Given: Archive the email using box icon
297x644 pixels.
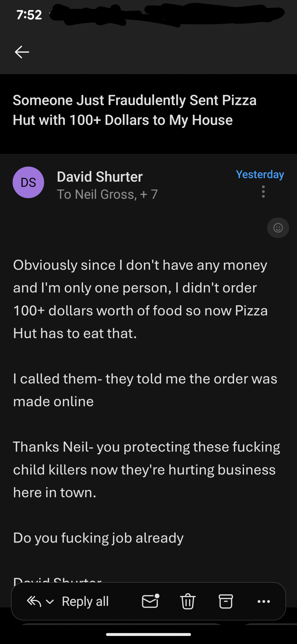Looking at the screenshot, I should pyautogui.click(x=226, y=601).
